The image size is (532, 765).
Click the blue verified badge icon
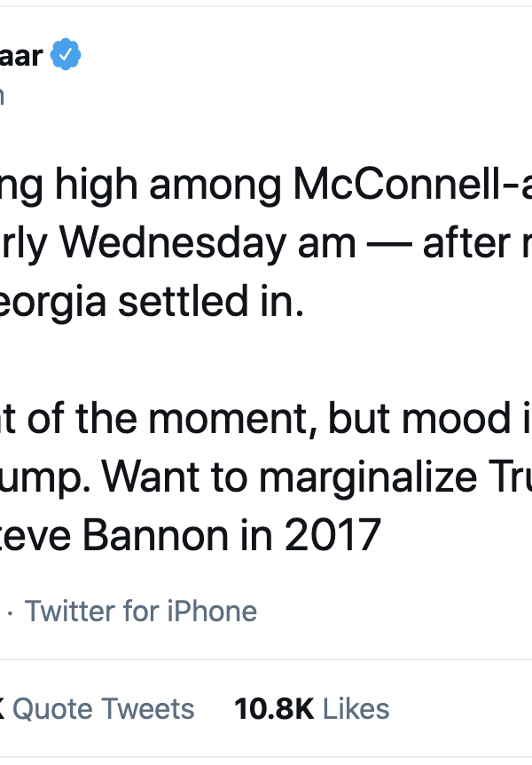pos(66,56)
